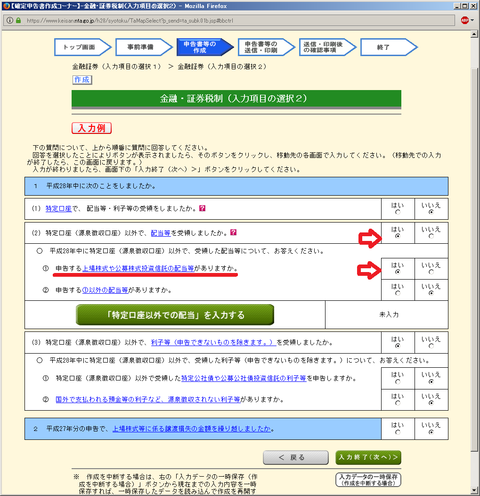
Task: Click 入力データの一時保存 button
Action: 368,480
